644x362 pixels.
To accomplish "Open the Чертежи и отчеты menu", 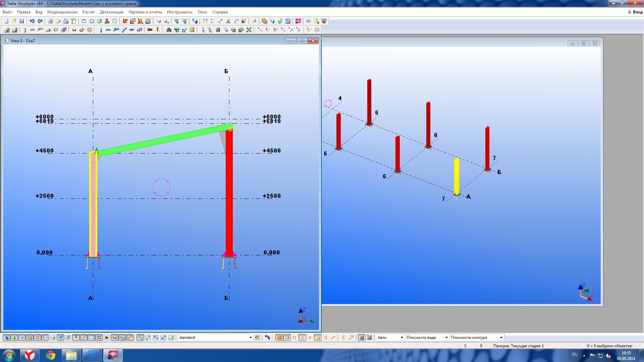I will point(145,12).
